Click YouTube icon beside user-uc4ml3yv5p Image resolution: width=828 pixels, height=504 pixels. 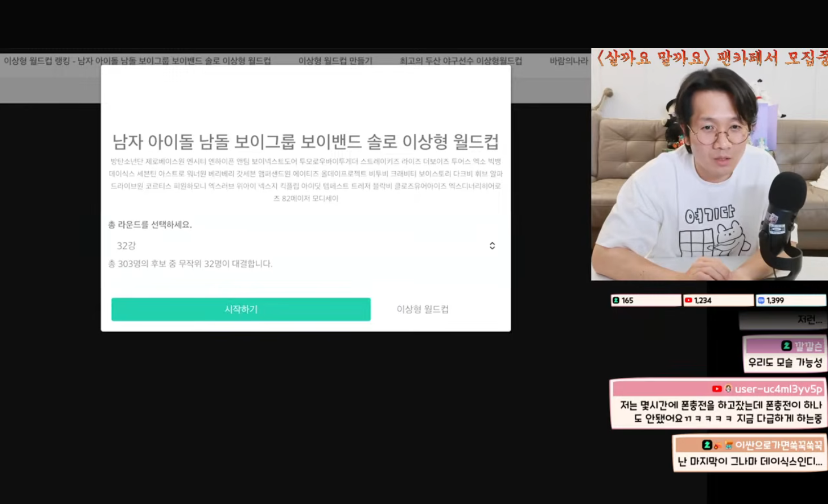[716, 389]
